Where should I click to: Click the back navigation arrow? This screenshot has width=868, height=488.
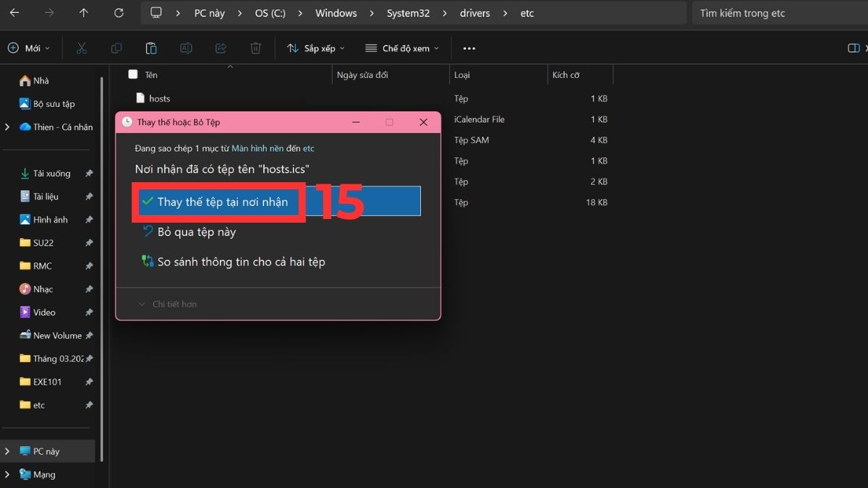(x=14, y=12)
